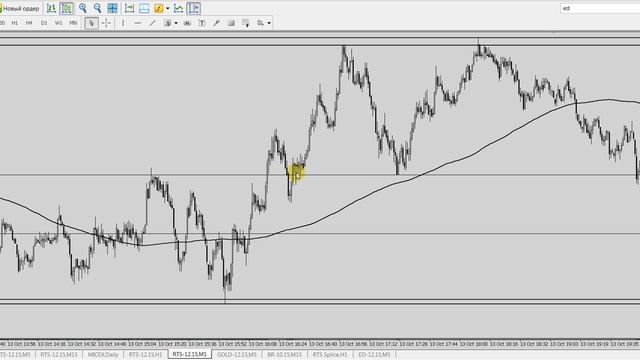Select the cursor arrow tool
The height and width of the screenshot is (360, 640).
coord(91,23)
